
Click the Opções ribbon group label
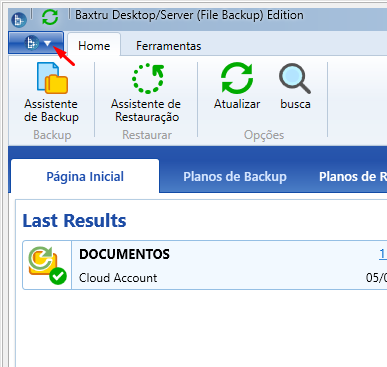(x=264, y=135)
